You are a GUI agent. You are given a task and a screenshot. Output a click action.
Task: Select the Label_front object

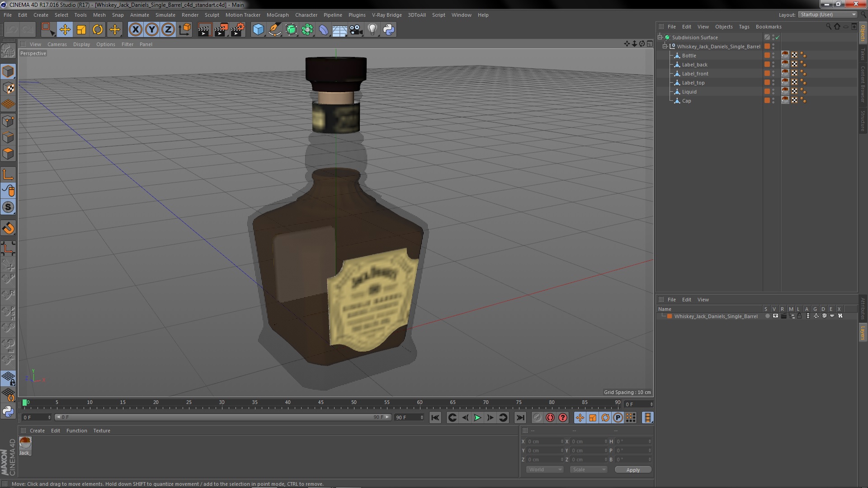click(x=695, y=74)
